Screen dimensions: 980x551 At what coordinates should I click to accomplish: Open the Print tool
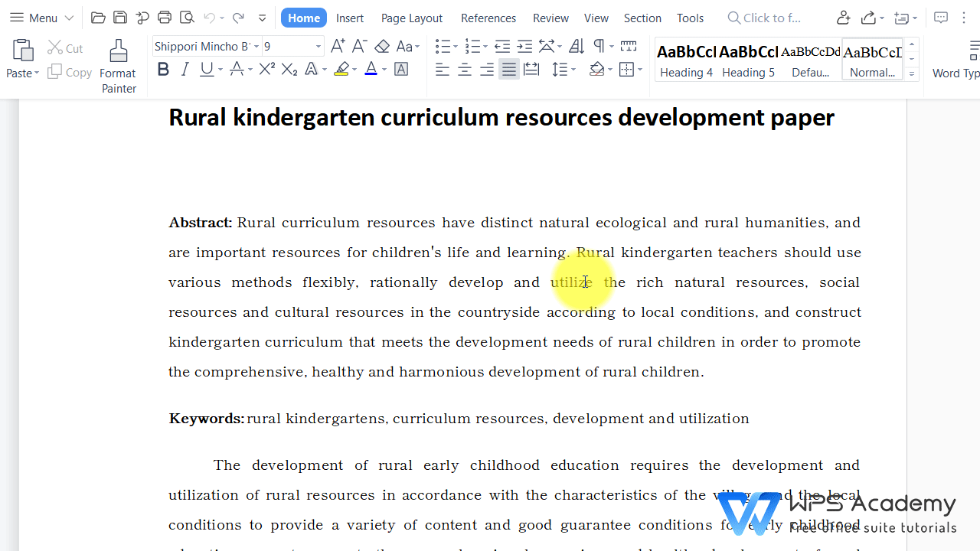[x=164, y=17]
